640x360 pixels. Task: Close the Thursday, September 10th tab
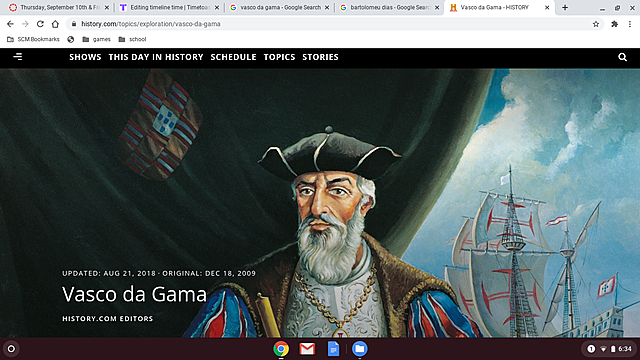click(107, 7)
